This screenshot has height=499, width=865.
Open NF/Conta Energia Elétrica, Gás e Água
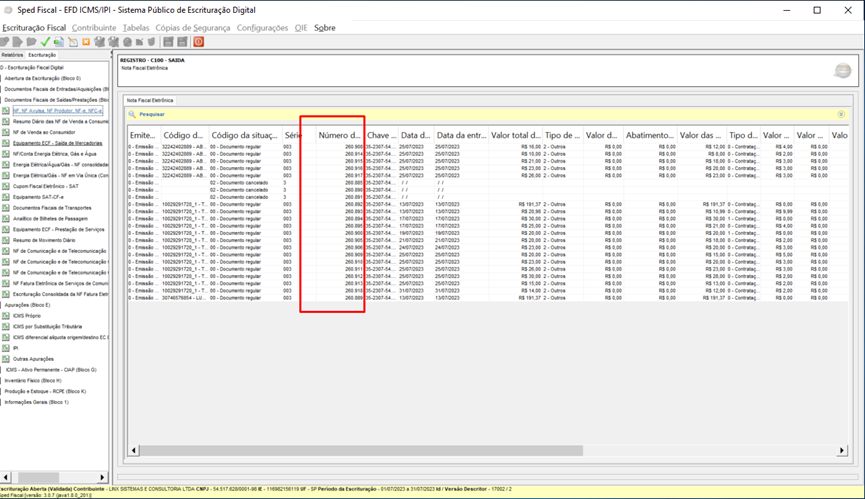[55, 154]
